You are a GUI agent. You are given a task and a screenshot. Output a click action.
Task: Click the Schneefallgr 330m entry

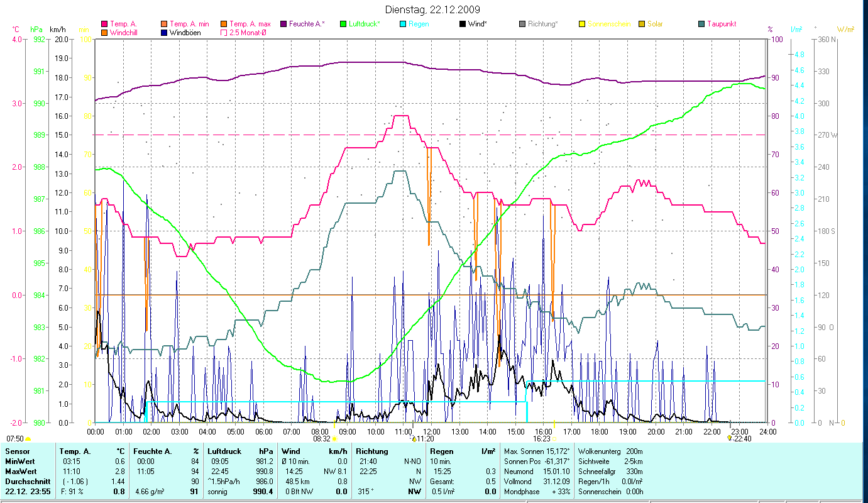tap(612, 471)
